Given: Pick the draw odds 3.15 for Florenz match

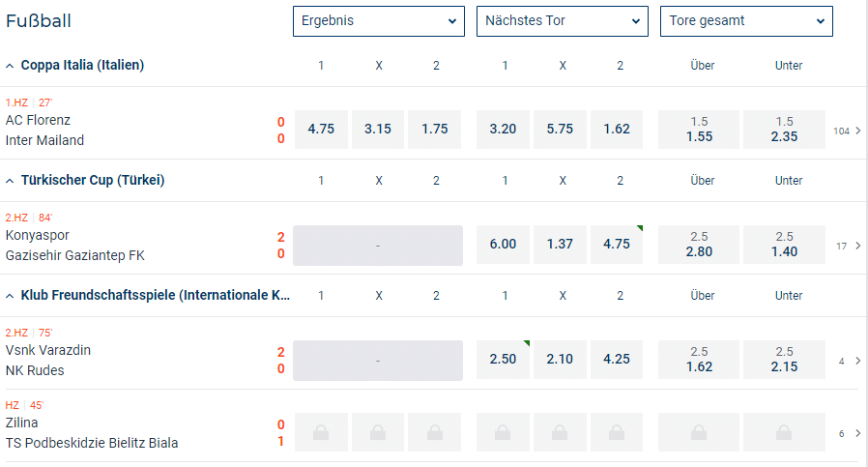Looking at the screenshot, I should click(x=378, y=130).
